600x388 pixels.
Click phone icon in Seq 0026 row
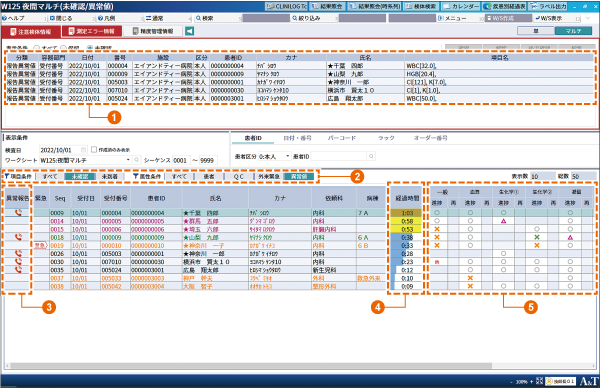click(x=18, y=253)
